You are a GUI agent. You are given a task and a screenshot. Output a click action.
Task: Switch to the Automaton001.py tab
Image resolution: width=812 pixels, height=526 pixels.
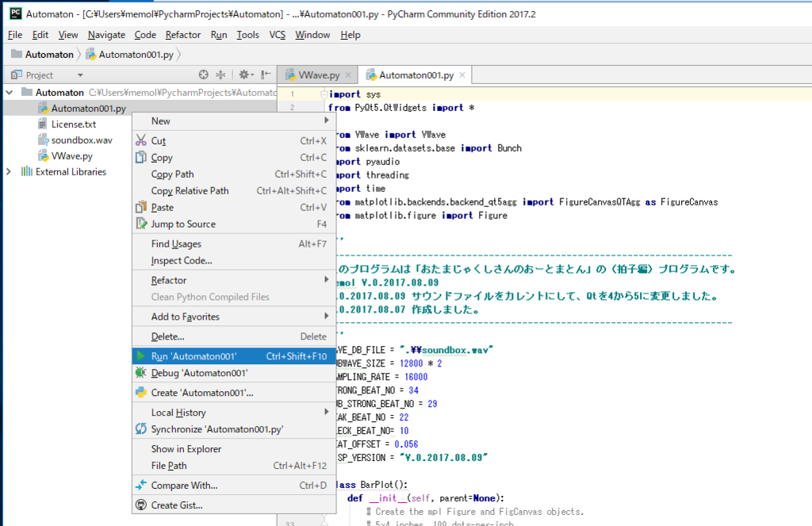[416, 75]
